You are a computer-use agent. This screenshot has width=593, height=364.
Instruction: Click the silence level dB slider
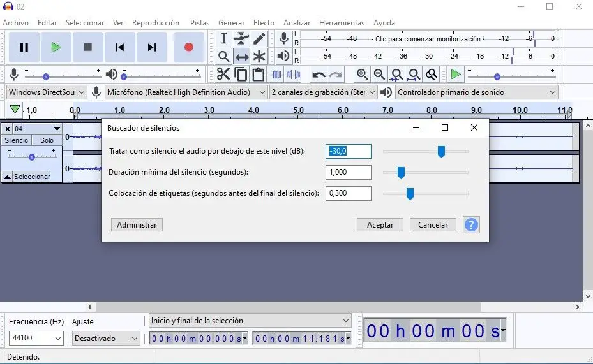click(x=440, y=152)
